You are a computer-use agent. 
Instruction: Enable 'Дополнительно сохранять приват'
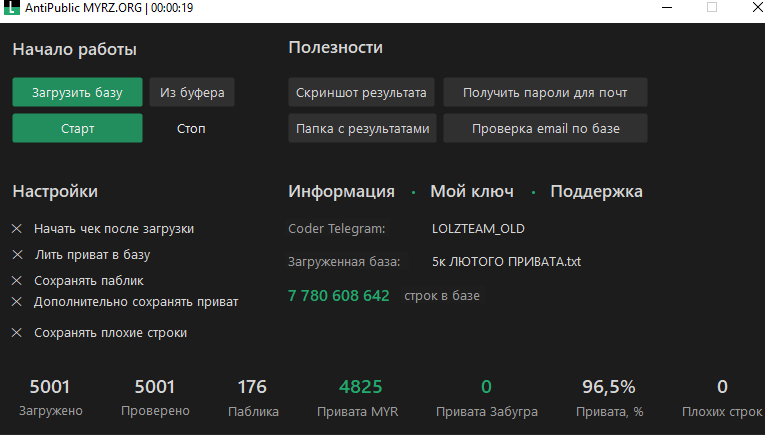coord(125,302)
